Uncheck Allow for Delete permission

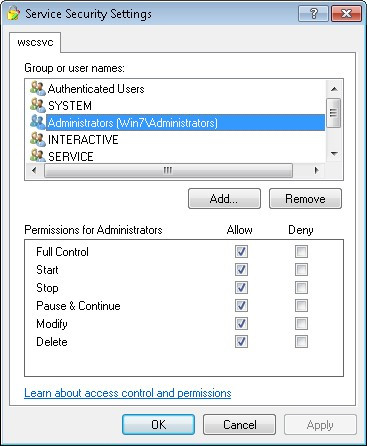[241, 341]
